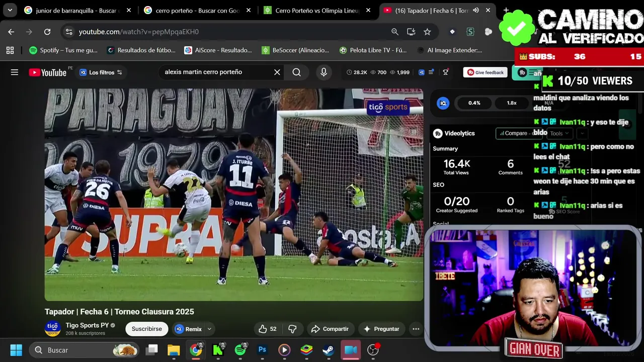Open Pelota Libre TV bookmark
The height and width of the screenshot is (362, 644).
(x=373, y=50)
